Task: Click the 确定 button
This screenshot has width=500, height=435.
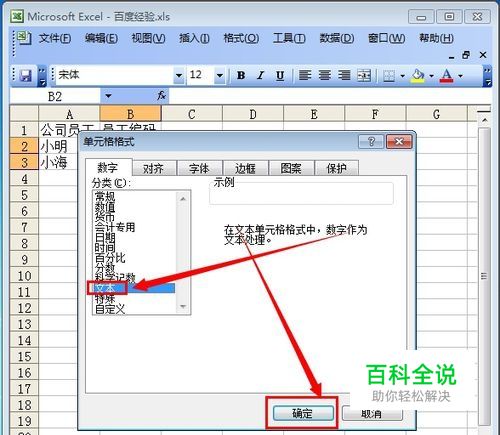Action: (303, 414)
